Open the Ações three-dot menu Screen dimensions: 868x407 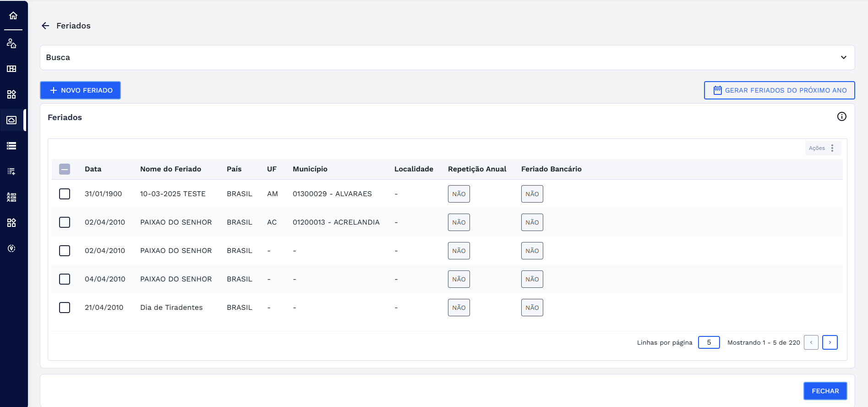pos(832,148)
